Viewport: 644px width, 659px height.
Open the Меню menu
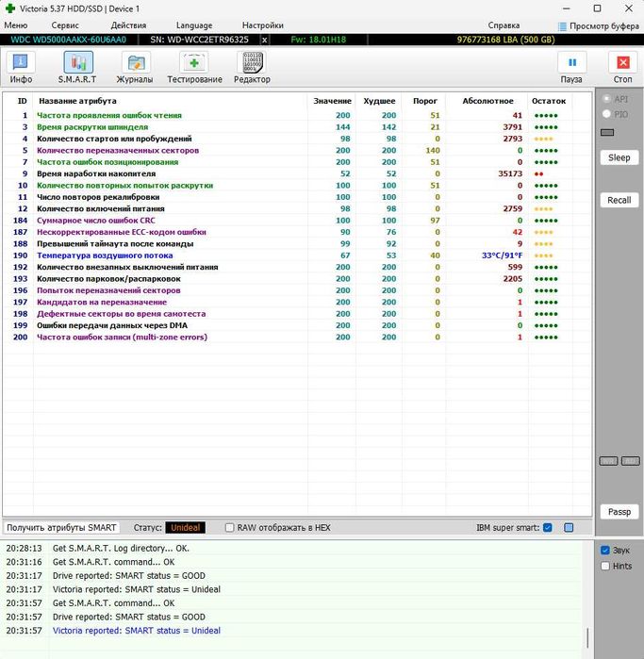pos(15,25)
